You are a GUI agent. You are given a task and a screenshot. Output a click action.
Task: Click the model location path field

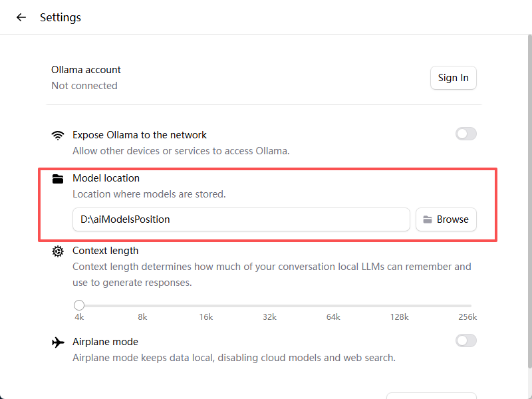pyautogui.click(x=241, y=219)
